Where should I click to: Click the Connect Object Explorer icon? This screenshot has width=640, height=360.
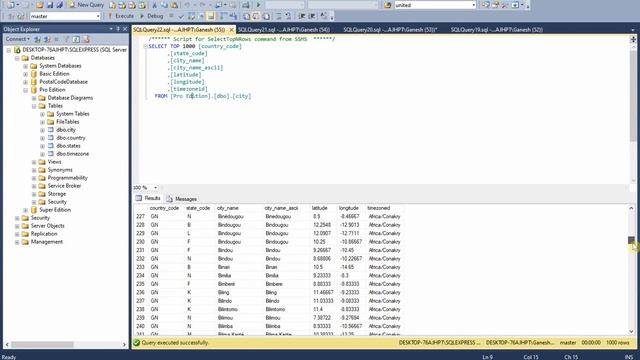click(x=37, y=39)
